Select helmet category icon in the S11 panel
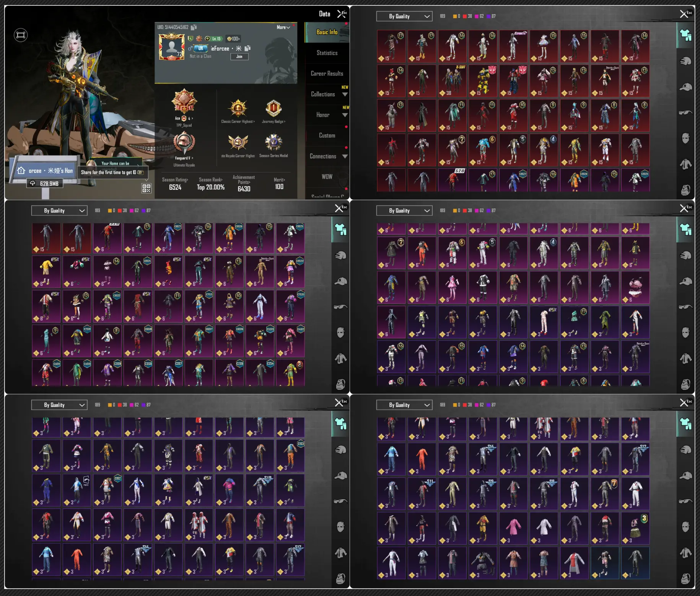Viewport: 700px width, 596px height. point(685,450)
